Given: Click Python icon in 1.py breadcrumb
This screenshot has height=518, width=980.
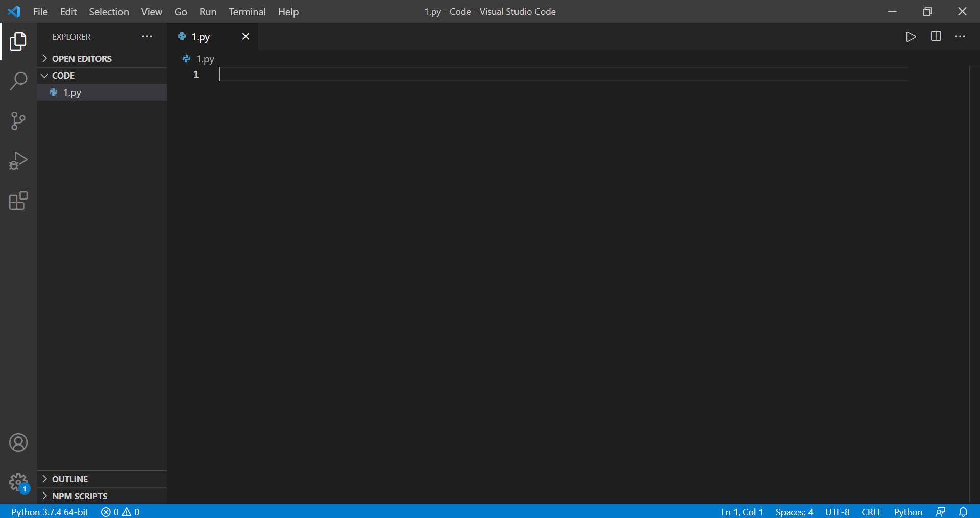Looking at the screenshot, I should click(186, 59).
